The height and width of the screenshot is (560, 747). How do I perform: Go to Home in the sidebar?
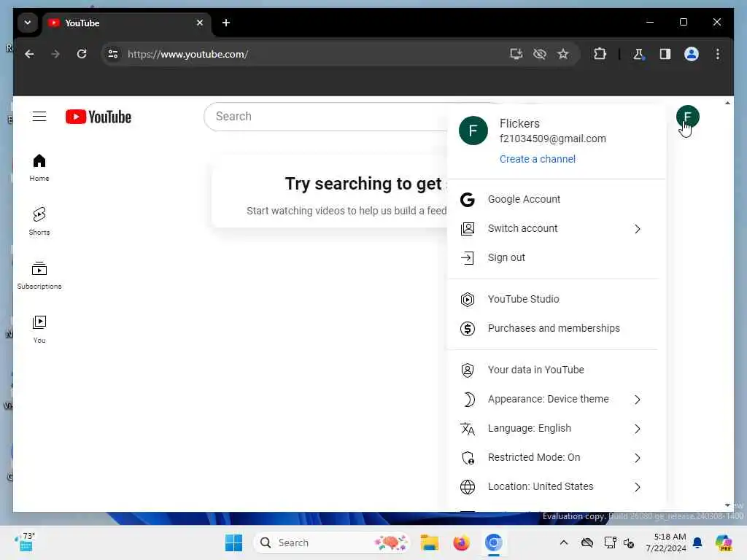(39, 168)
